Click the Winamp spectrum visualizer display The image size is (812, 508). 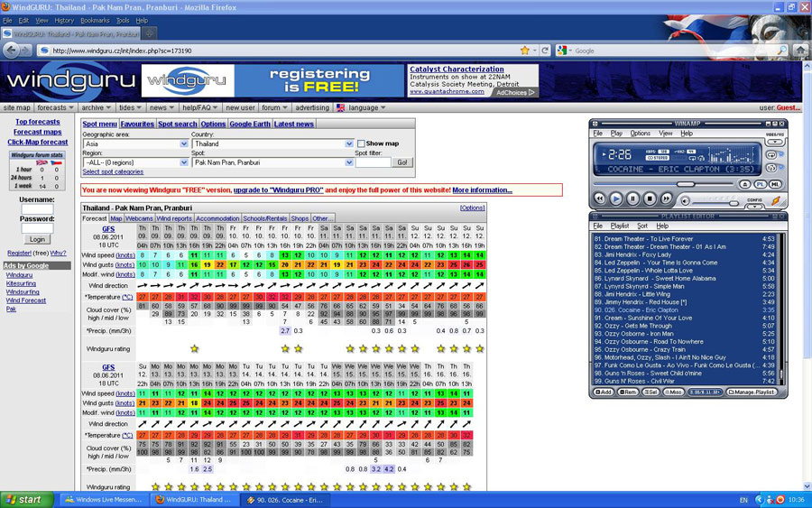[733, 155]
